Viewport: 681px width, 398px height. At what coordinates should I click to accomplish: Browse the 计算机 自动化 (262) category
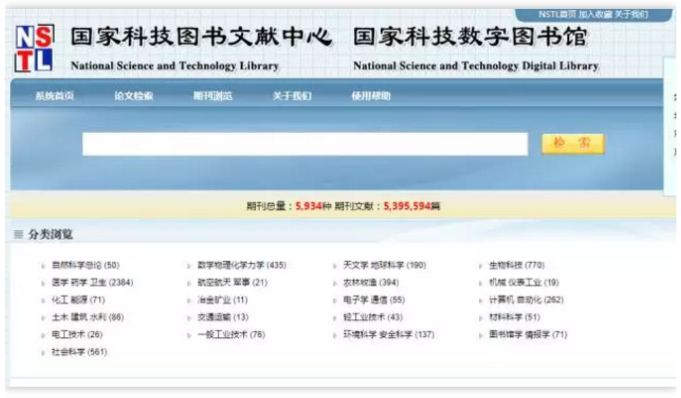pyautogui.click(x=526, y=300)
